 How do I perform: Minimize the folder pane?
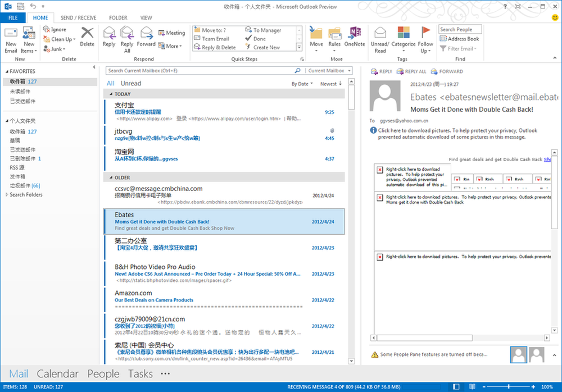point(94,67)
